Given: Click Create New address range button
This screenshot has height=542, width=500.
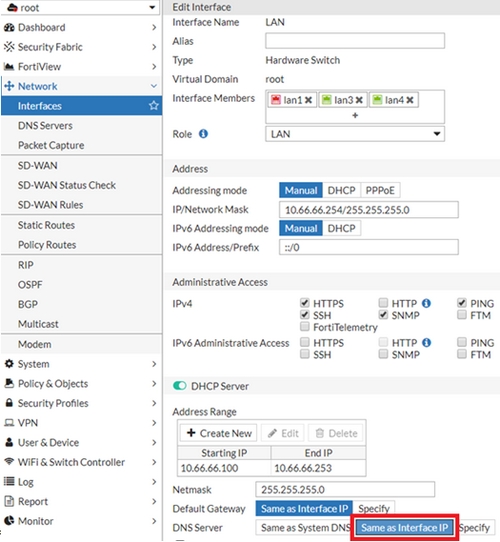Looking at the screenshot, I should point(219,433).
